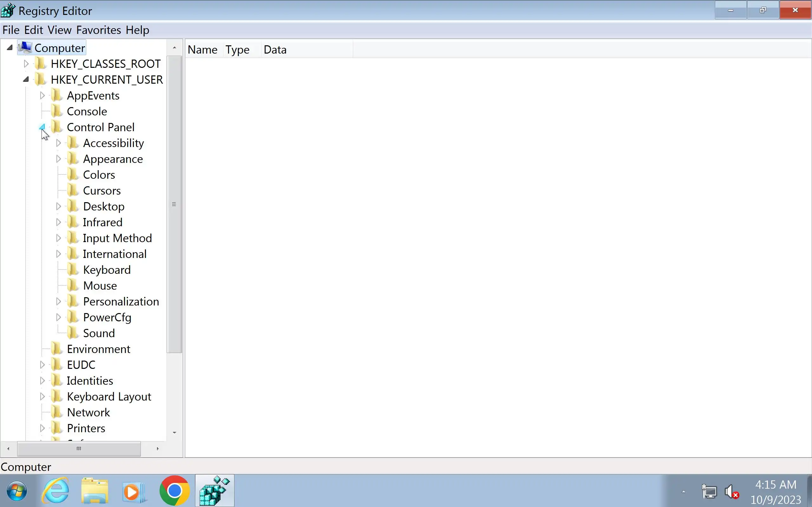Click the Computer root node icon
812x507 pixels.
point(25,48)
